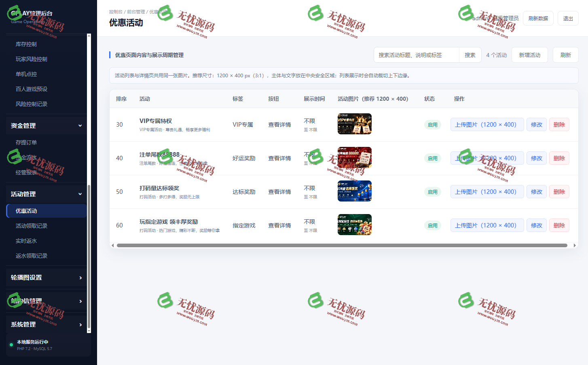
Task: Open the VIP专属特权 banner thumbnail
Action: coord(354,124)
